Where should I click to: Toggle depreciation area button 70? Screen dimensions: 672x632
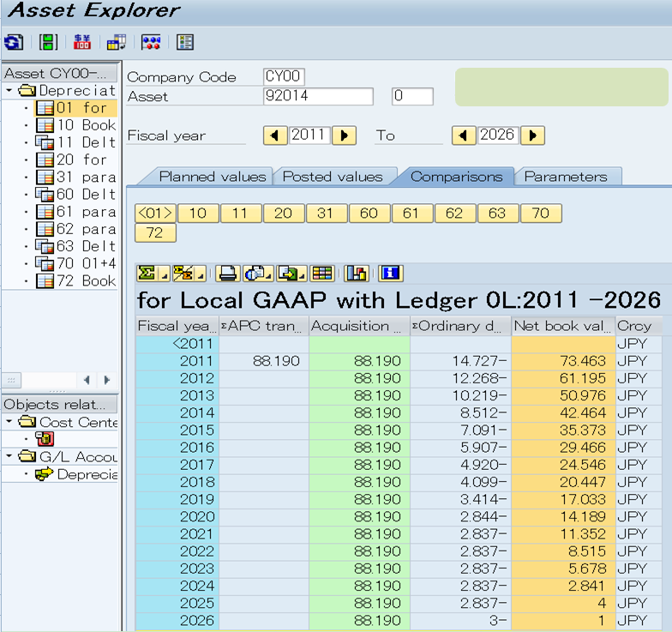(x=541, y=213)
